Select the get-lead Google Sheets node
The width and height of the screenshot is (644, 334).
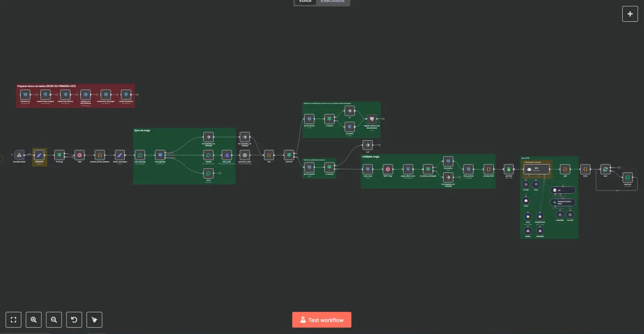coord(509,169)
